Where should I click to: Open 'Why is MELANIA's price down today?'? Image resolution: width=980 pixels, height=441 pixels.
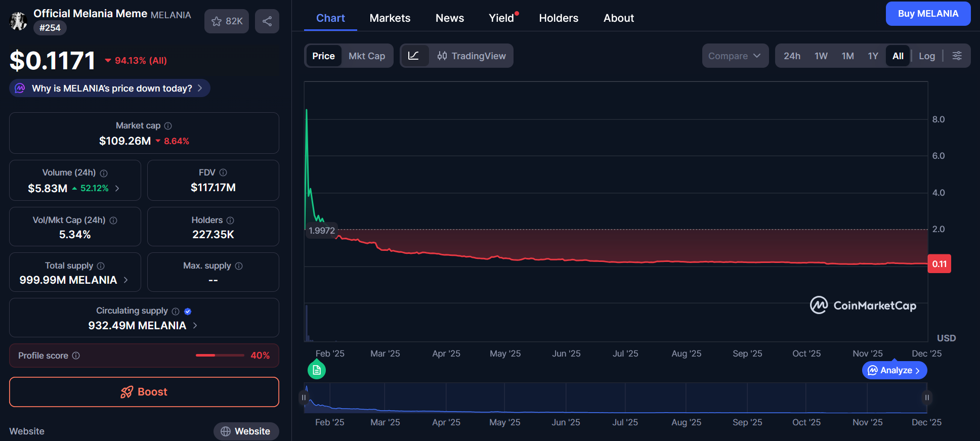pos(110,89)
